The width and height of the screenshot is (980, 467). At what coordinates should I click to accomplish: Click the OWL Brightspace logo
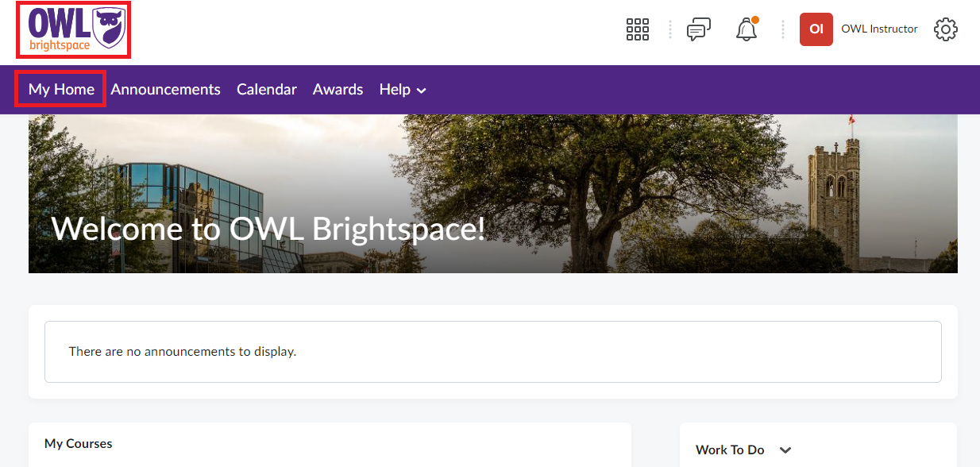coord(73,29)
